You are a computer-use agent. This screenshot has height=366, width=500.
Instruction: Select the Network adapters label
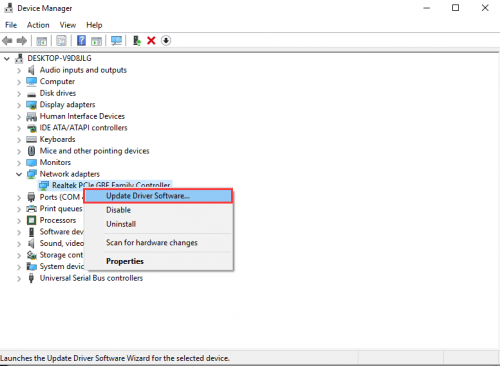[x=70, y=174]
